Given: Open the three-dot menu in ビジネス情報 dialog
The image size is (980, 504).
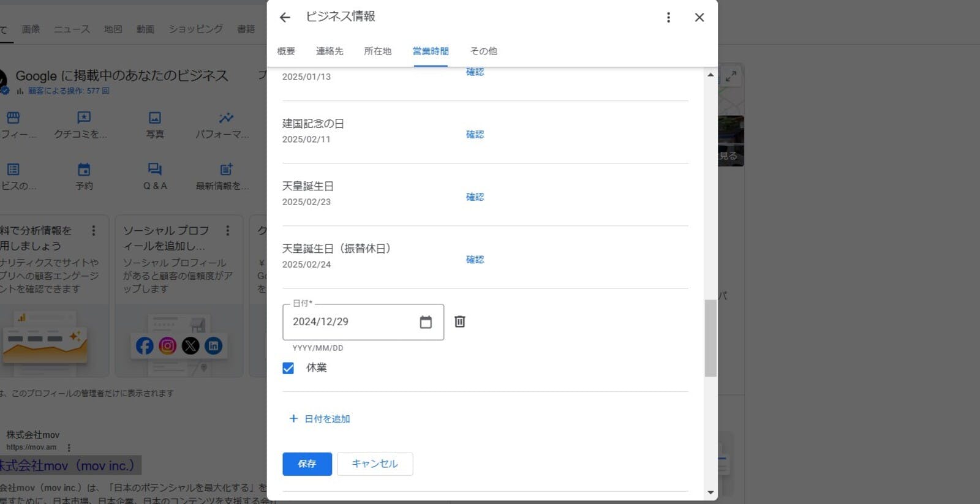Looking at the screenshot, I should pyautogui.click(x=668, y=17).
